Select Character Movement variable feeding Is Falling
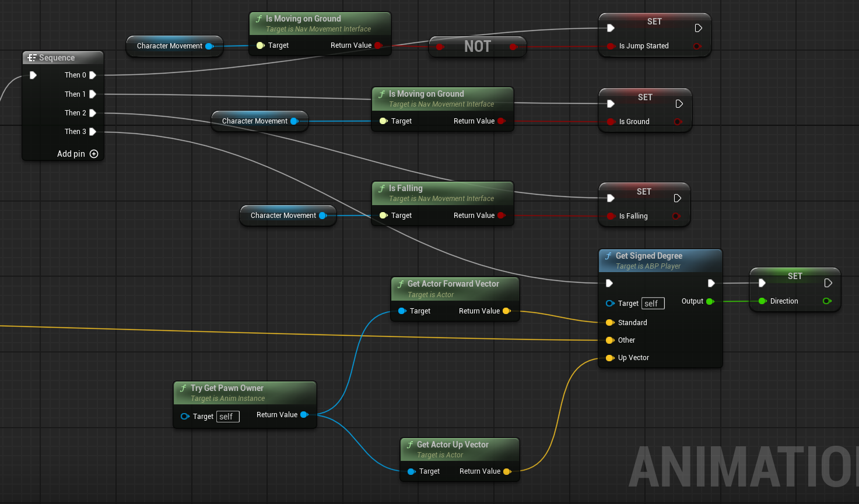Image resolution: width=859 pixels, height=504 pixels. (x=288, y=216)
